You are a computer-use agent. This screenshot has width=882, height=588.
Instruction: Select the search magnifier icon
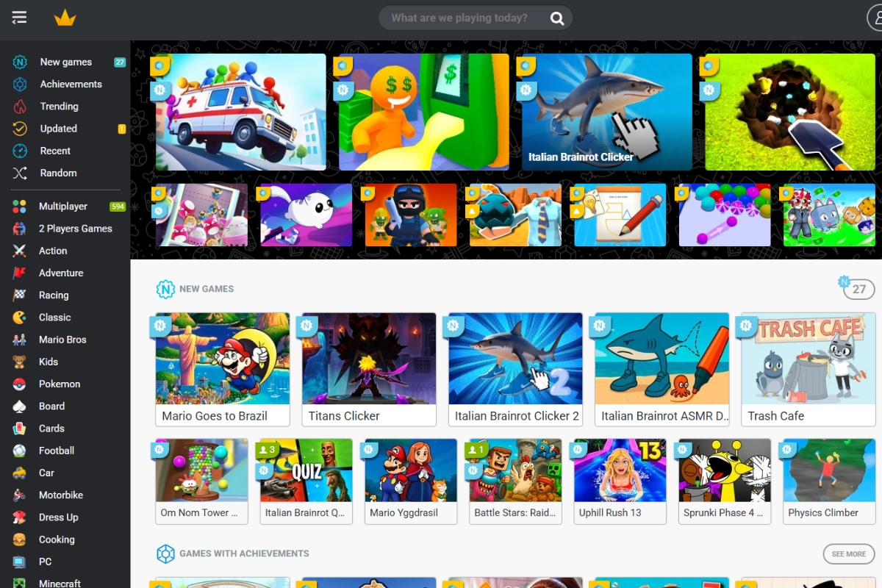coord(558,17)
